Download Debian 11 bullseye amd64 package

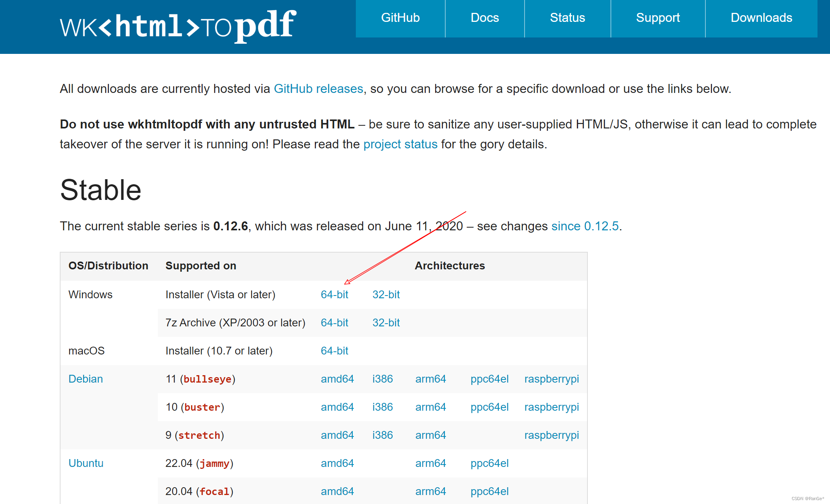click(337, 379)
